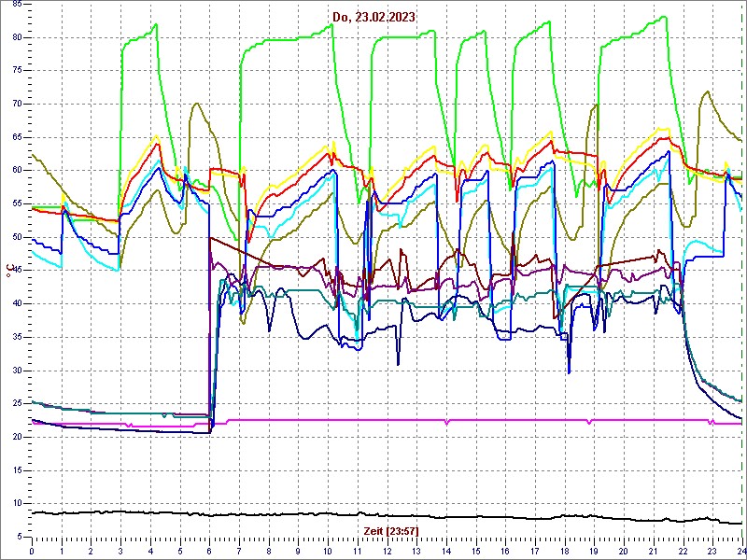Select the 30 tick label on temperature axis
Viewport: 747px width, 560px height.
17,371
